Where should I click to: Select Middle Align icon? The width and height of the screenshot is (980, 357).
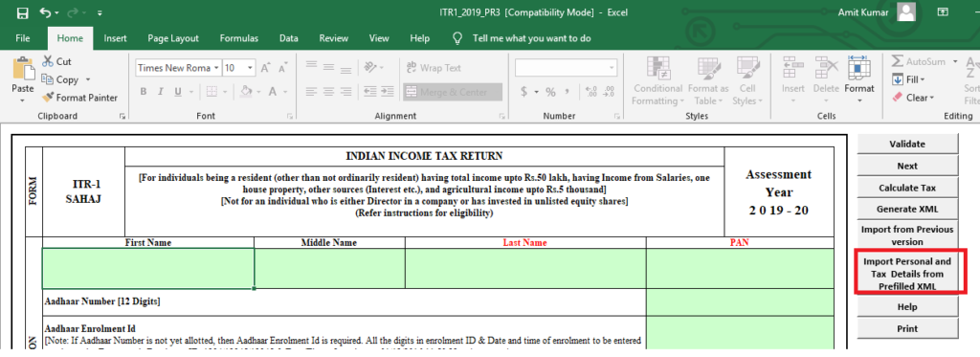(328, 68)
